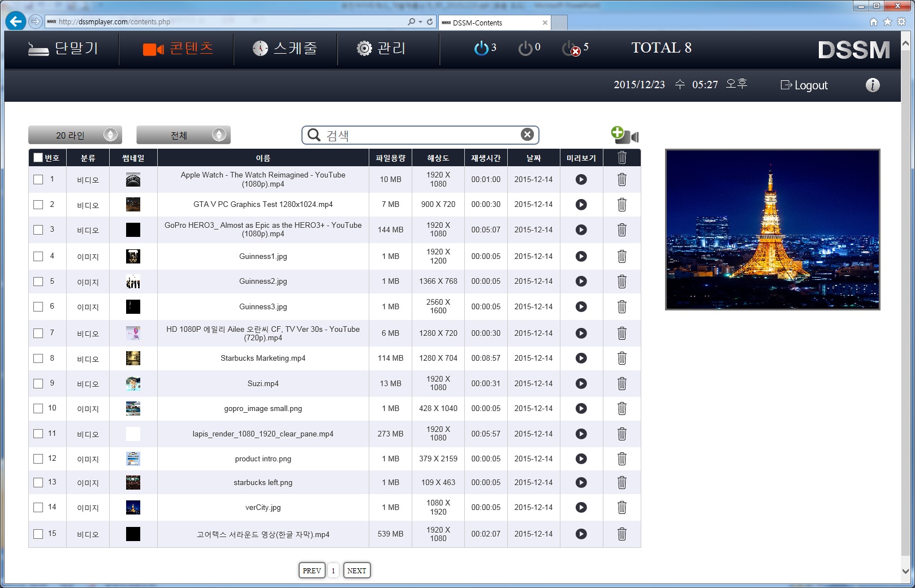Play preview for verCity.jpg
The height and width of the screenshot is (588, 915).
coord(581,508)
